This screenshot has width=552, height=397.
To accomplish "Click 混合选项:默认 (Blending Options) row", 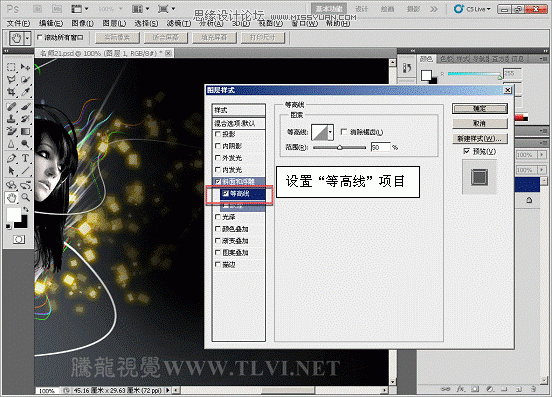I will (x=239, y=124).
